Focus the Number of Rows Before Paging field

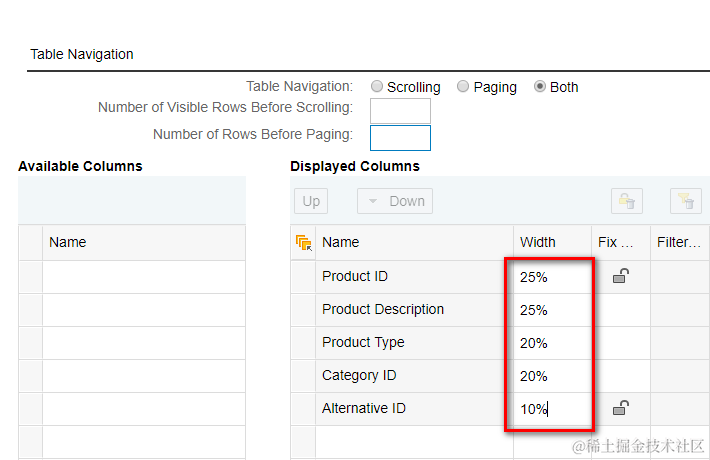(x=400, y=137)
